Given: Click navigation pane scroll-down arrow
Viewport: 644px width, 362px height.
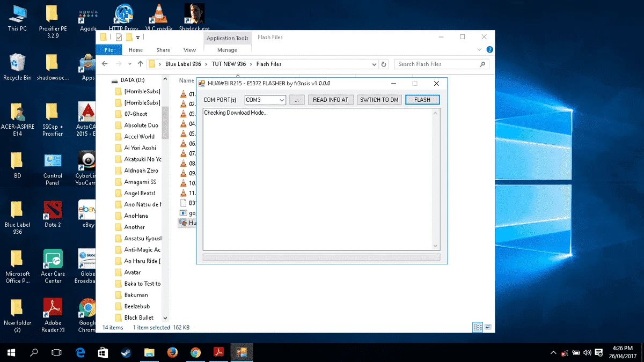Looking at the screenshot, I should click(165, 318).
